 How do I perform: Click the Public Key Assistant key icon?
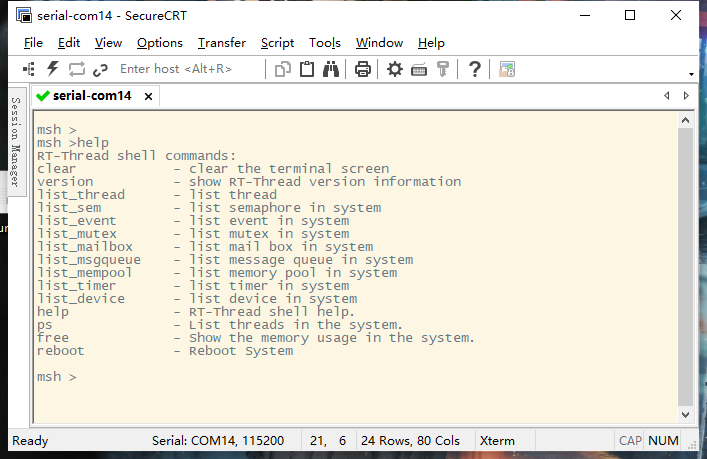pos(443,69)
